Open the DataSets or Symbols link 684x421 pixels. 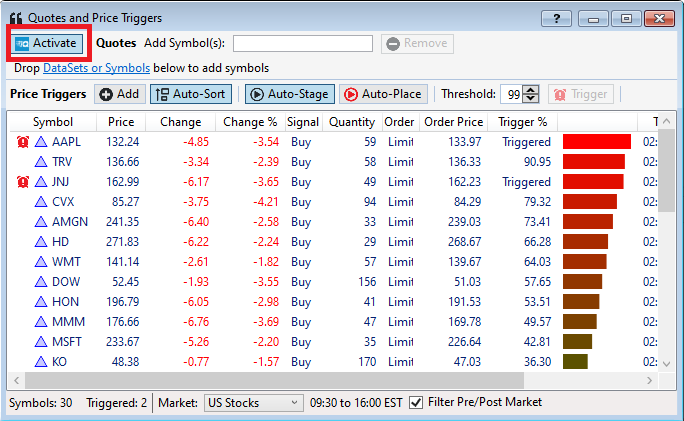96,68
